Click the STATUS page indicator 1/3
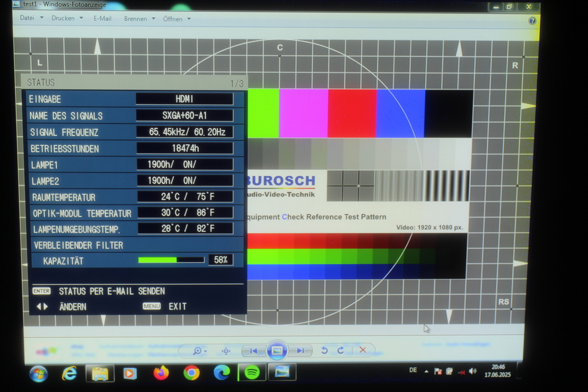Image resolution: width=588 pixels, height=392 pixels. 236,83
